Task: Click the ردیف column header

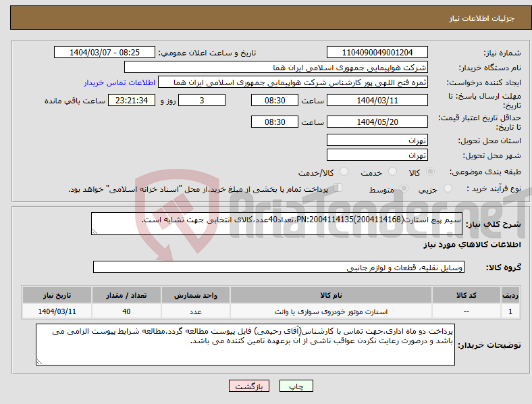Action: point(510,295)
